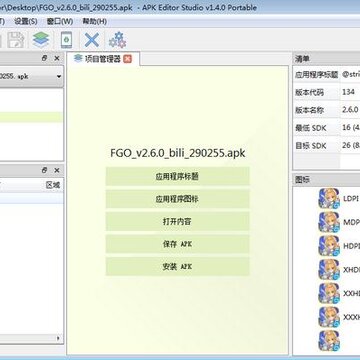Select the HDPI app icon thumbnail
Screen dimensions: 360x360
coord(329,246)
